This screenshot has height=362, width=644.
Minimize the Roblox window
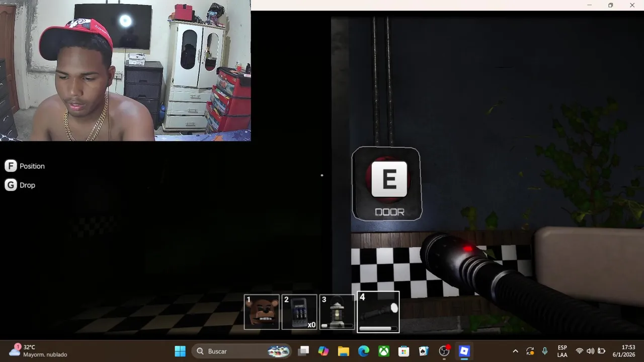coord(589,5)
